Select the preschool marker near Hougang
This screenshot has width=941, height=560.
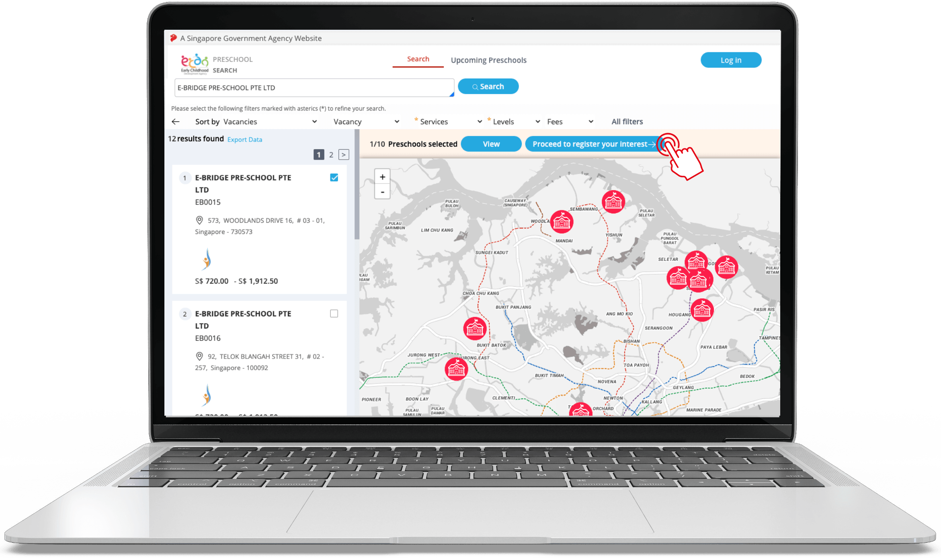pyautogui.click(x=702, y=310)
